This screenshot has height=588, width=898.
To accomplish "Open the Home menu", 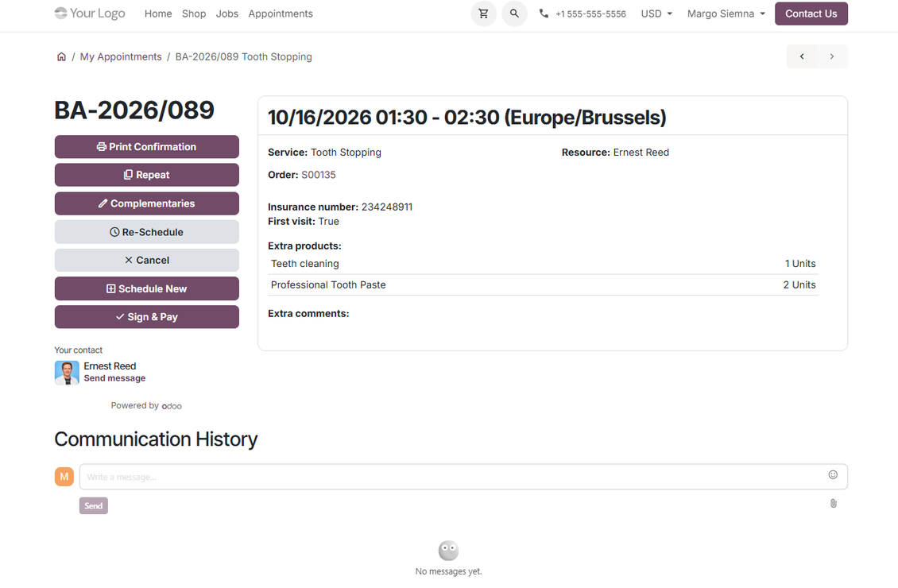I will 158,14.
